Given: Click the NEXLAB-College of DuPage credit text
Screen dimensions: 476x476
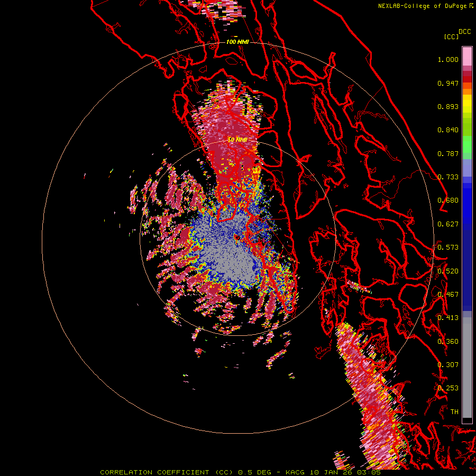Looking at the screenshot, I should tap(423, 6).
